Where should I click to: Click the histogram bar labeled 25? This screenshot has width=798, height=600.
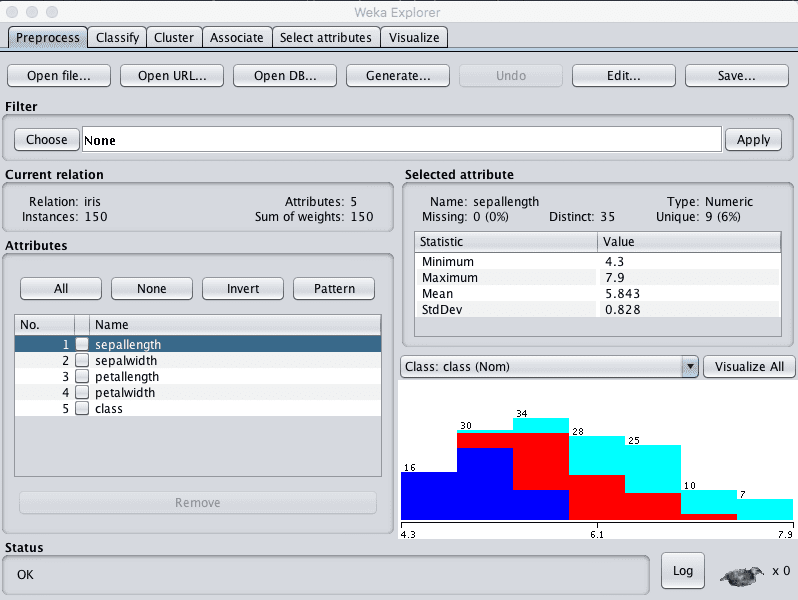coord(652,482)
